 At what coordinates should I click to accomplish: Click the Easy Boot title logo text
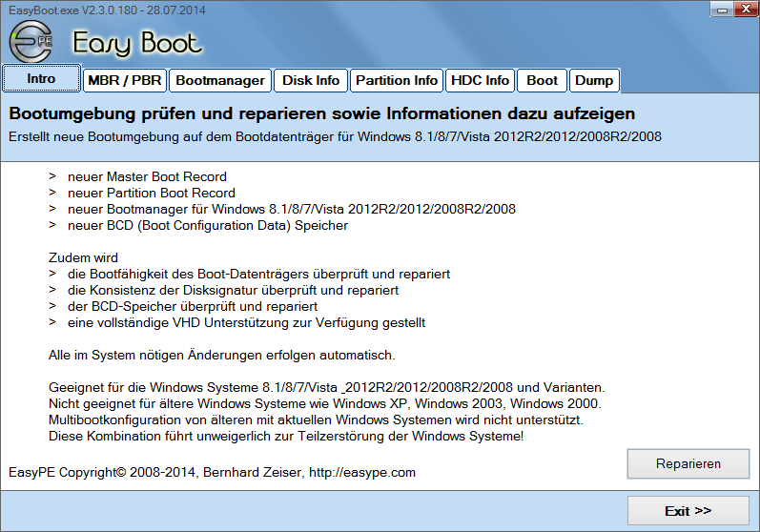137,44
